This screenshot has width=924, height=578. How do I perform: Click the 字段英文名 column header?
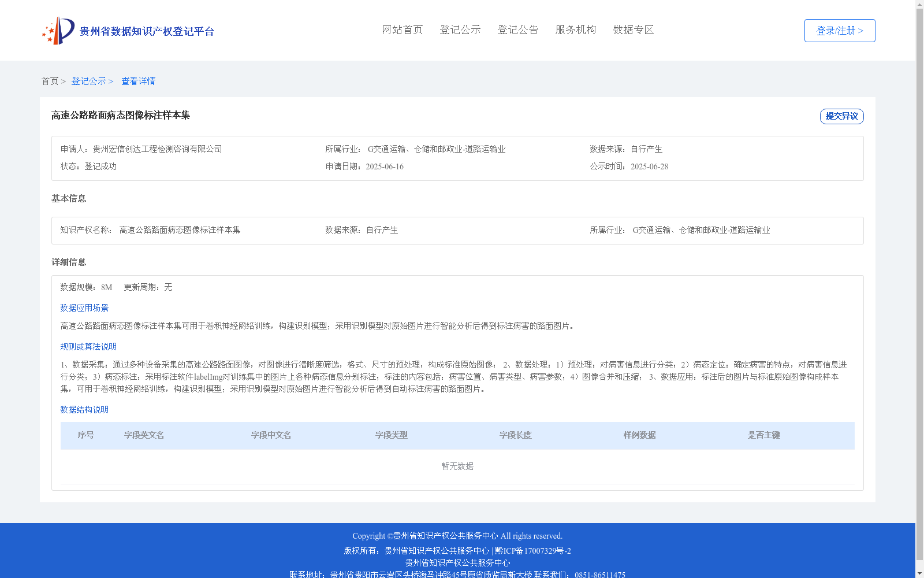[144, 435]
